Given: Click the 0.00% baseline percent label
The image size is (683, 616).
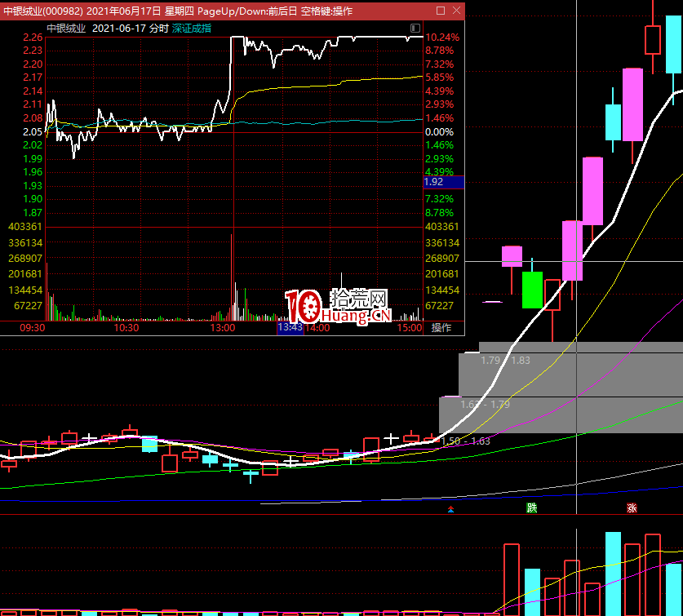Looking at the screenshot, I should coord(439,131).
